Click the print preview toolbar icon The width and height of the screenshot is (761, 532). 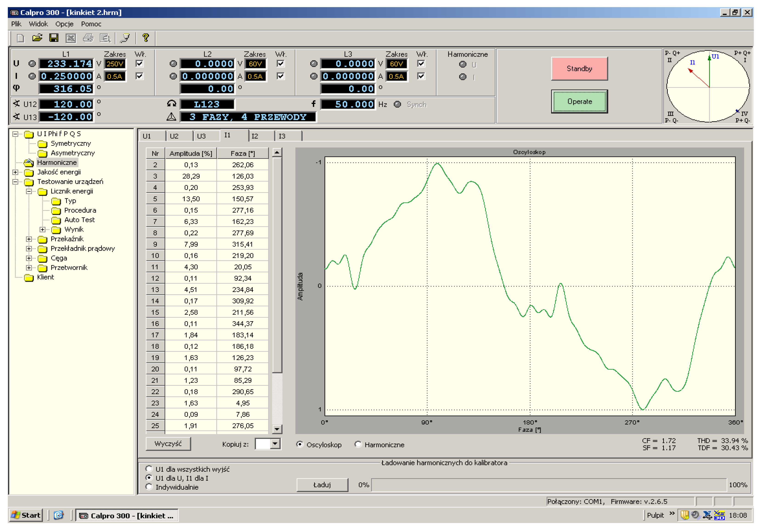pyautogui.click(x=105, y=38)
